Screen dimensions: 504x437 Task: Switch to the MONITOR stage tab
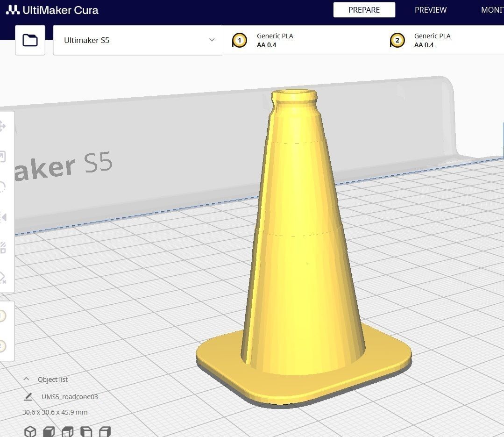492,10
